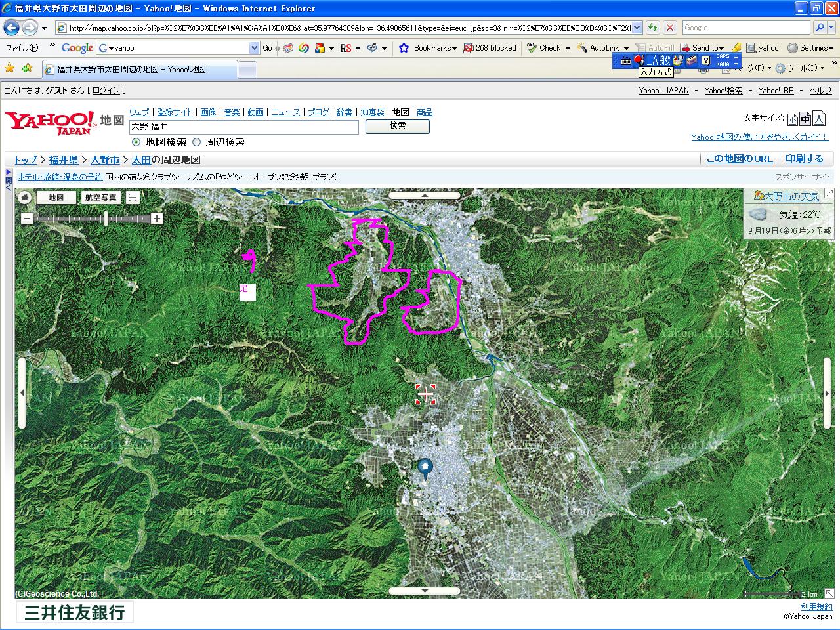Click the search magnifier button
Screen dimensions: 840x630
pyautogui.click(x=819, y=28)
